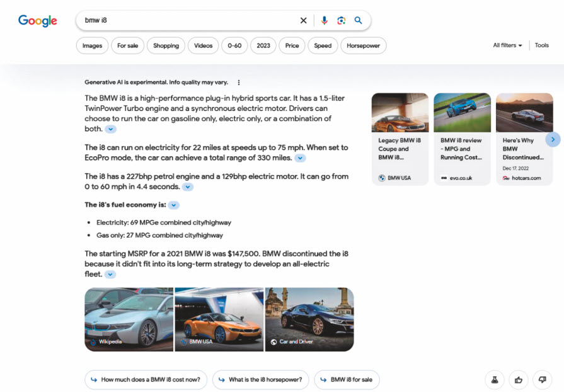The height and width of the screenshot is (392, 564).
Task: Open the Generative AI three-dot menu
Action: (x=239, y=83)
